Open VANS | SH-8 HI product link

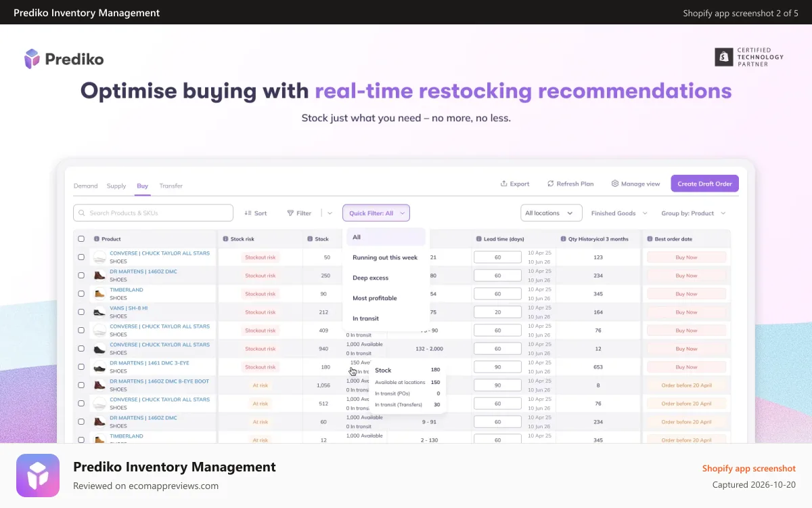(129, 308)
